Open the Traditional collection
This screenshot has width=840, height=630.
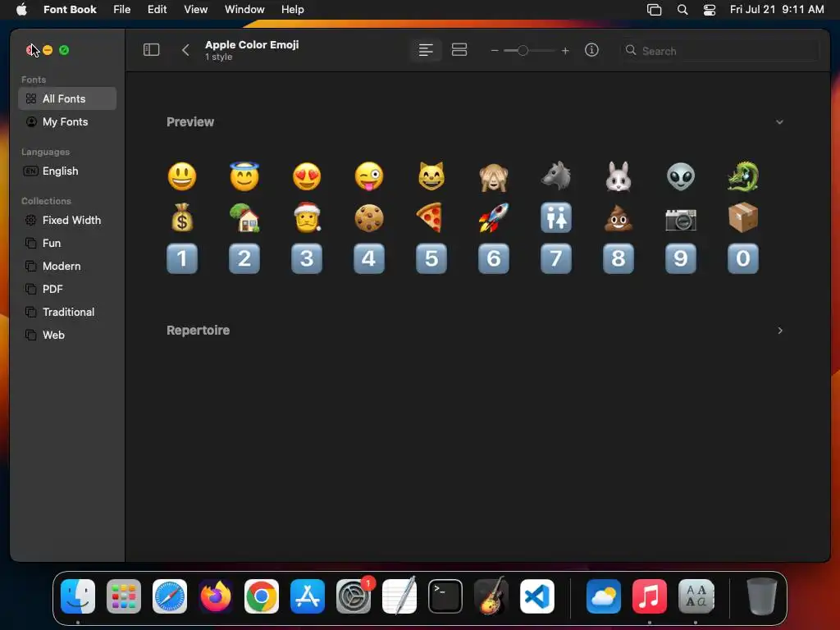pyautogui.click(x=67, y=313)
